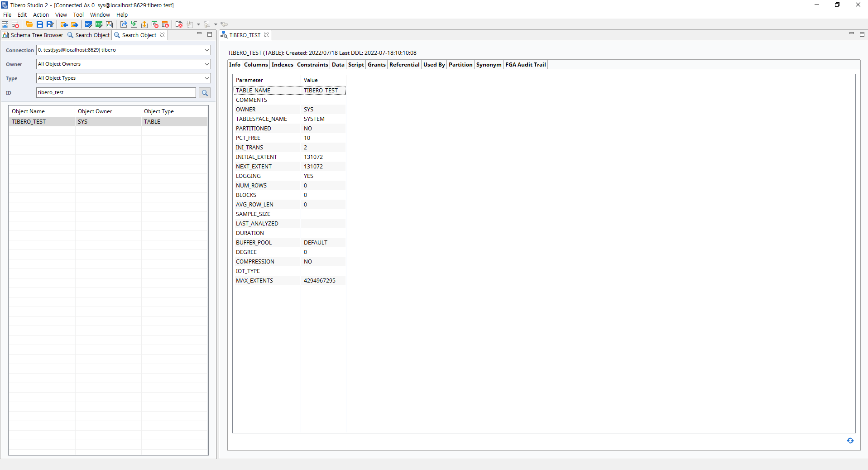Maximize the left Search Object panel
Screen dimensions: 868x470
pos(210,34)
